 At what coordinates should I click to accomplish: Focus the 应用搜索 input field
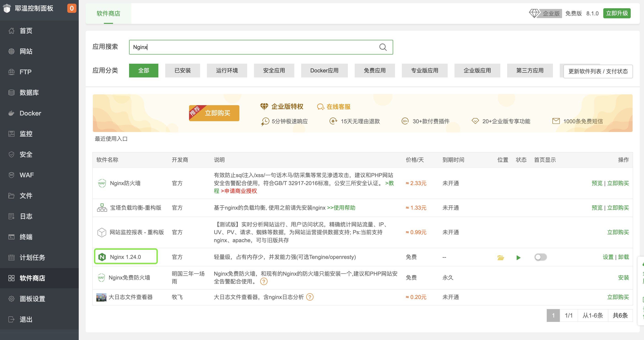click(x=261, y=47)
